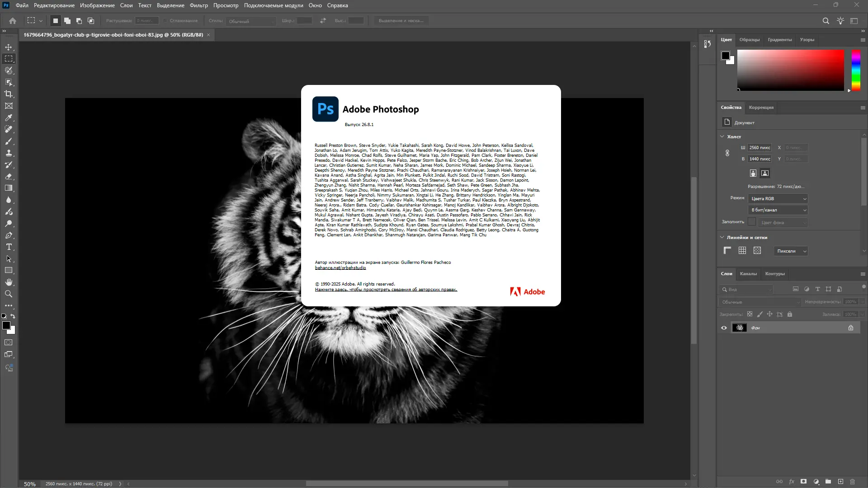This screenshot has height=488, width=868.
Task: Collapse the Холст section
Action: coord(722,136)
